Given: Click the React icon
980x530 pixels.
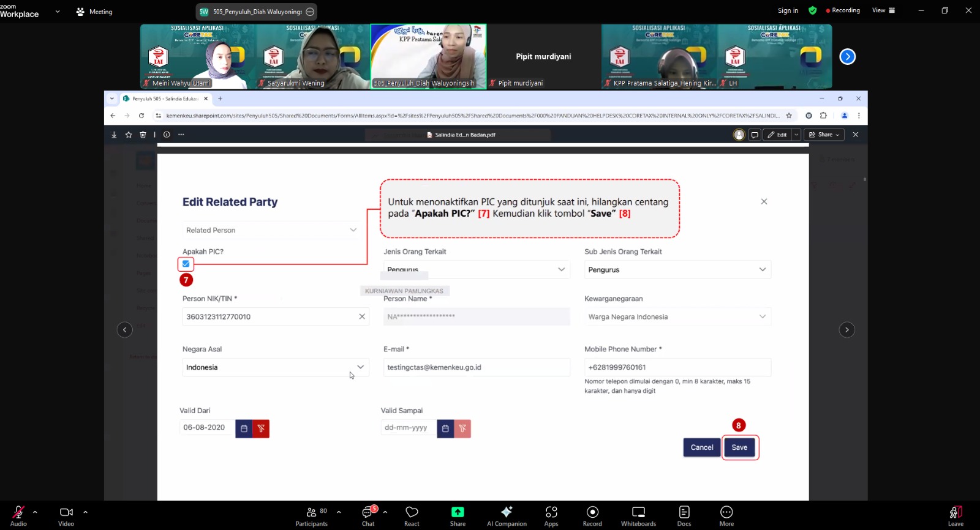Looking at the screenshot, I should [412, 515].
